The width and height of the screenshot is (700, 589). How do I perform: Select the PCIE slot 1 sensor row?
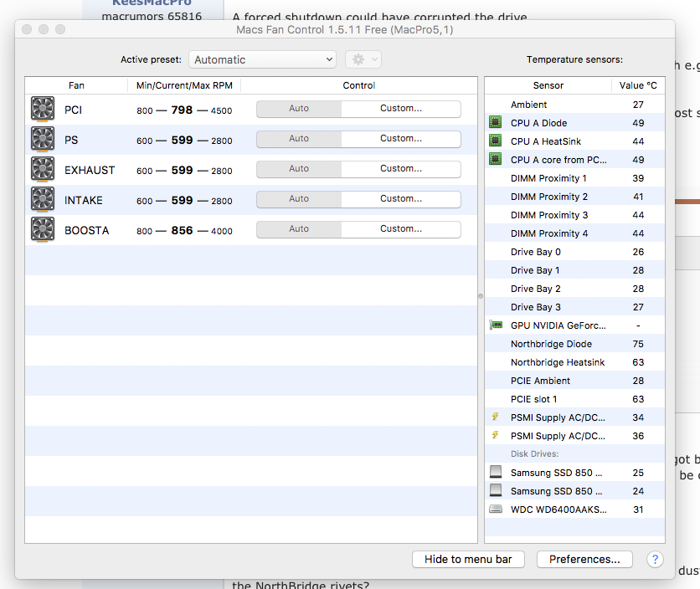pyautogui.click(x=574, y=399)
